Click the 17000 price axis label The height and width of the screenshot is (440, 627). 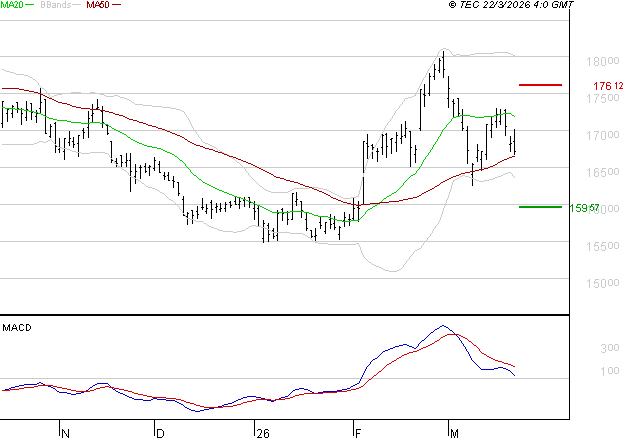click(x=603, y=135)
